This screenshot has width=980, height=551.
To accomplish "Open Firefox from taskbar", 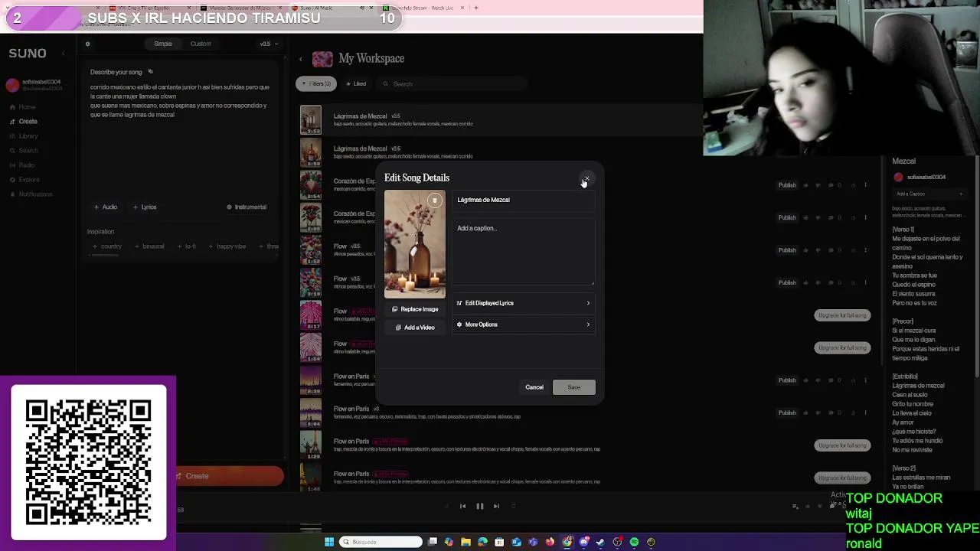I will point(550,542).
